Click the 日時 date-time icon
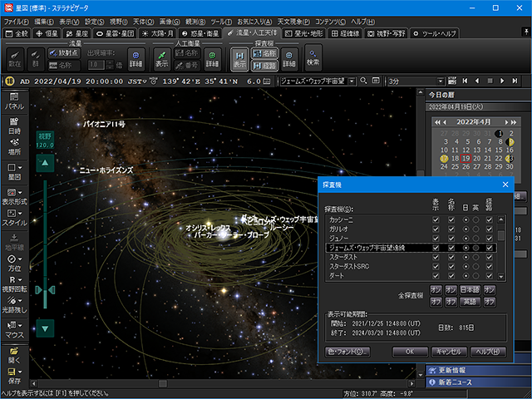 [14, 125]
